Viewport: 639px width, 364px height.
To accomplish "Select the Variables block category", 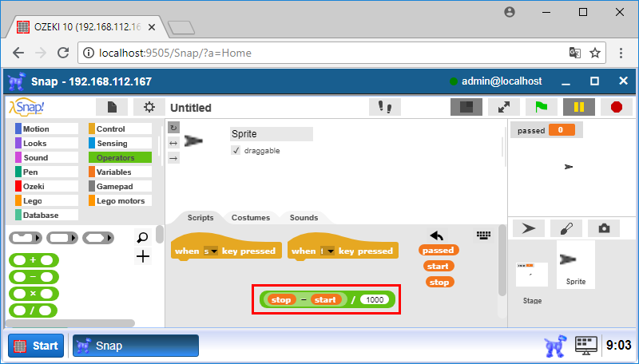I will pos(120,172).
